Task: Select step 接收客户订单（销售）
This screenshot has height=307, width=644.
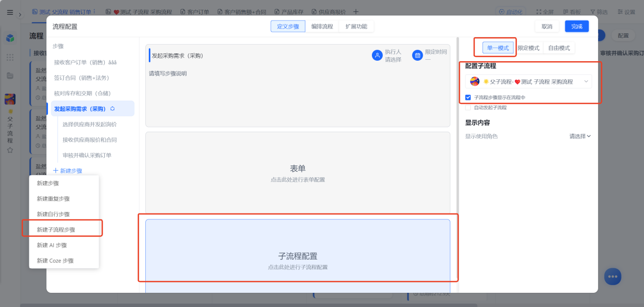Action: [x=92, y=62]
